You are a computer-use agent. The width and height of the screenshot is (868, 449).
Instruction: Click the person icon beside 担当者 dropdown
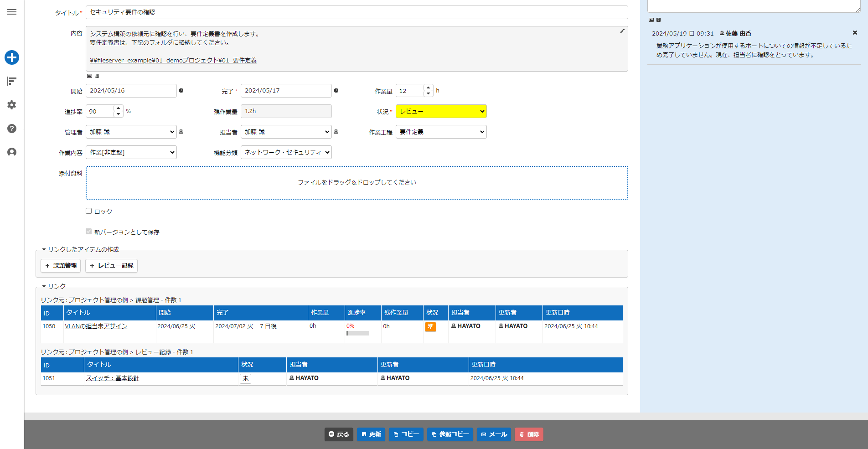coord(336,132)
